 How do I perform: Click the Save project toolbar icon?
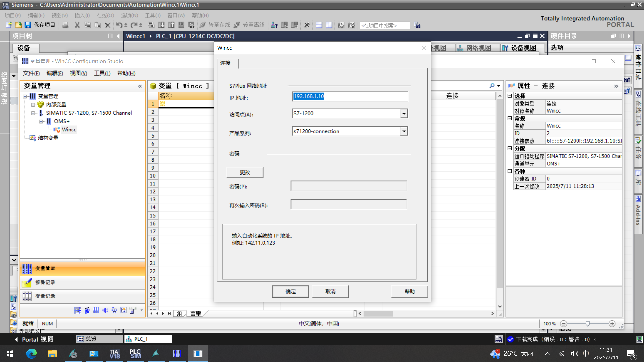28,25
